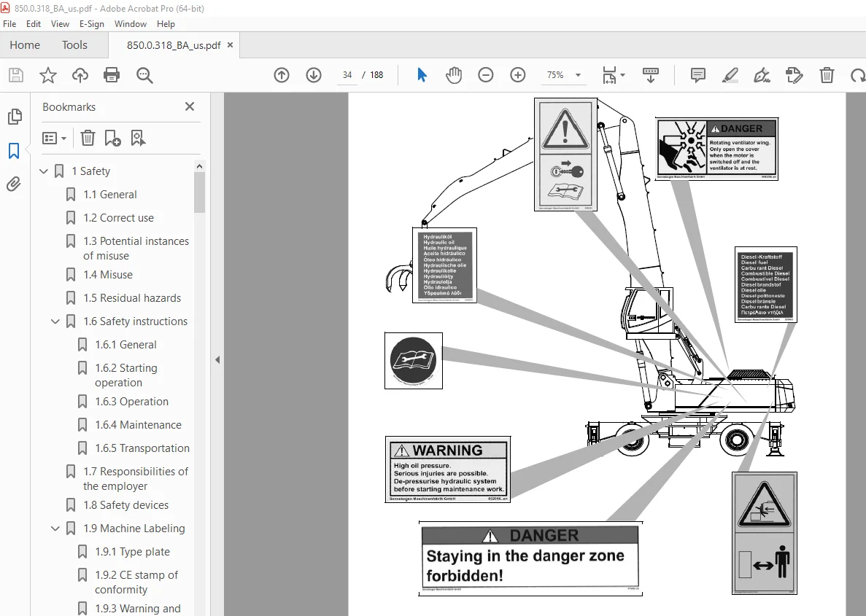Open the find text magnifier tool
Viewport: 866px width, 616px height.
144,75
